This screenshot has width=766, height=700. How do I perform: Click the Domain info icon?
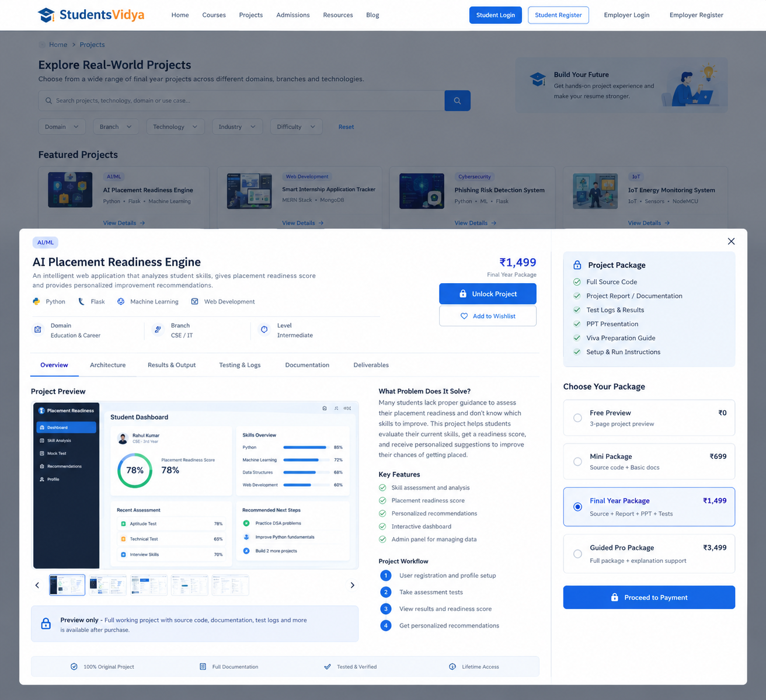coord(38,330)
